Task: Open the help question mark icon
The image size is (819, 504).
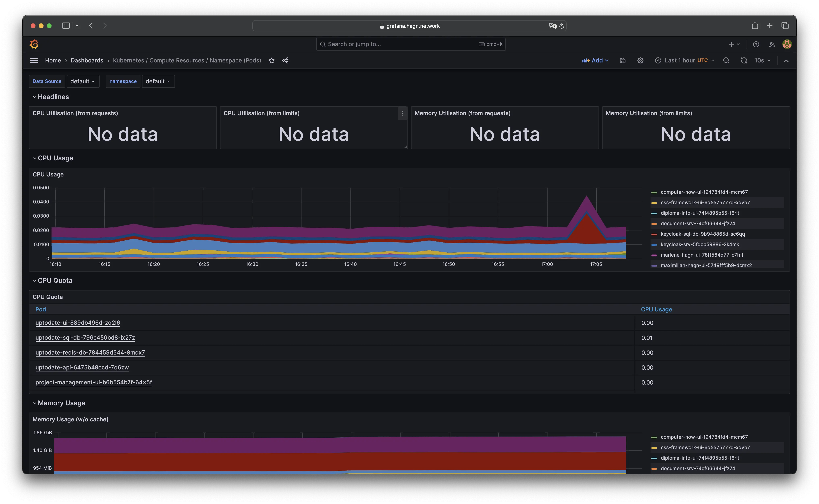Action: (756, 44)
